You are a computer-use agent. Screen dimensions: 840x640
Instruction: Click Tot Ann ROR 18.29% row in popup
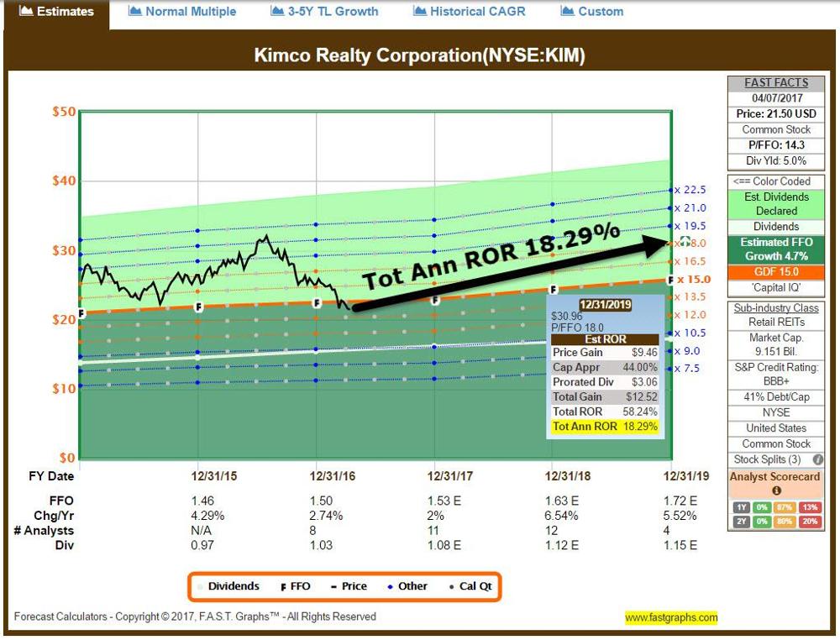605,427
